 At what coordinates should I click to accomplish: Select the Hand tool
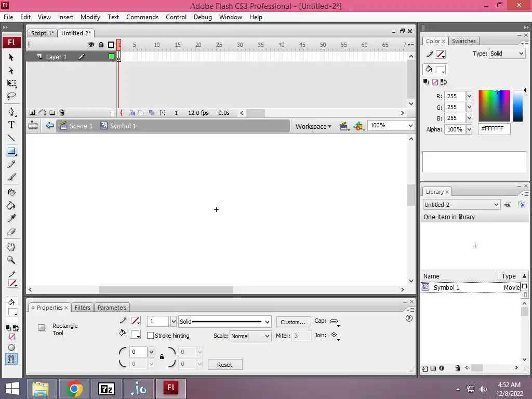tap(11, 247)
